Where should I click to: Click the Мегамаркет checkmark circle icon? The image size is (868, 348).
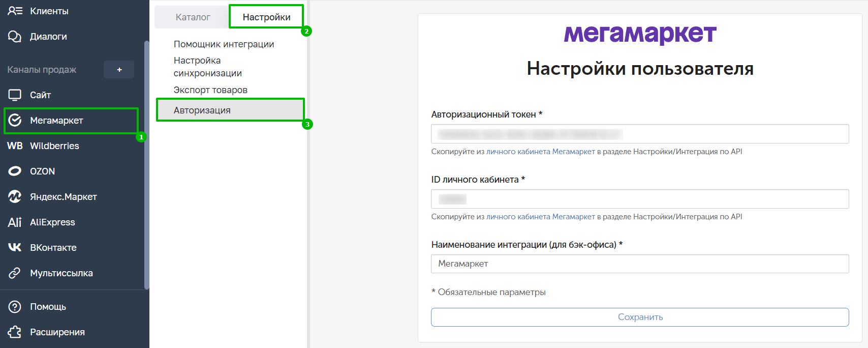pyautogui.click(x=15, y=120)
